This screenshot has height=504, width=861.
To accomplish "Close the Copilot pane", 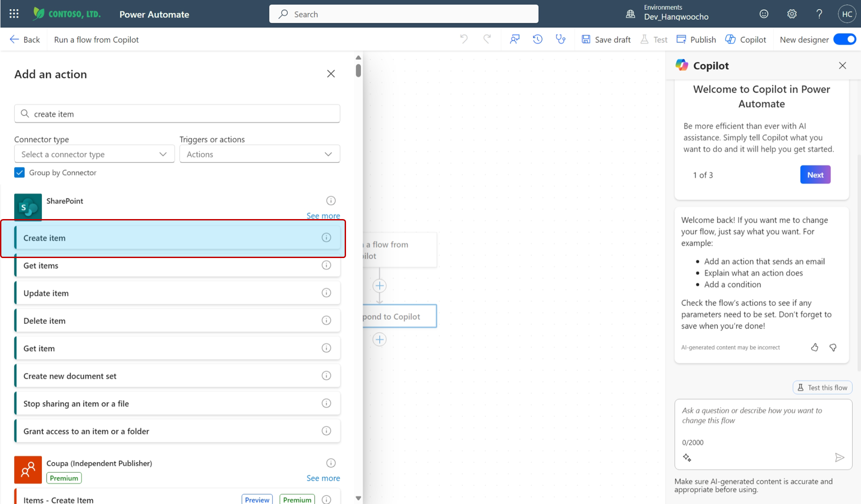I will coord(842,65).
